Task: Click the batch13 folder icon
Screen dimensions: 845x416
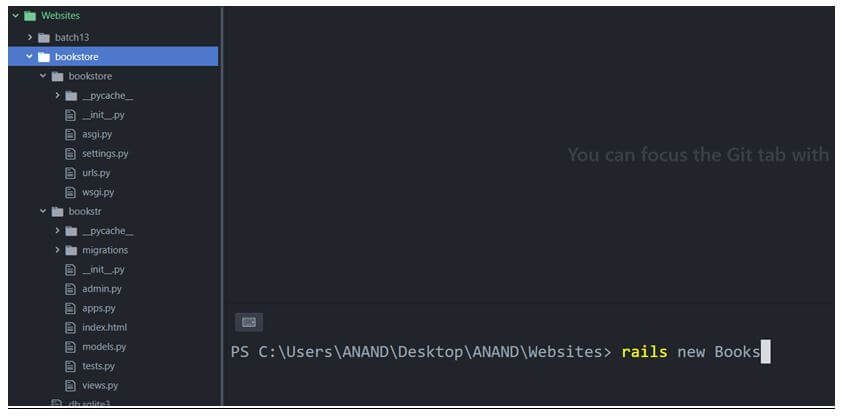Action: pyautogui.click(x=44, y=37)
